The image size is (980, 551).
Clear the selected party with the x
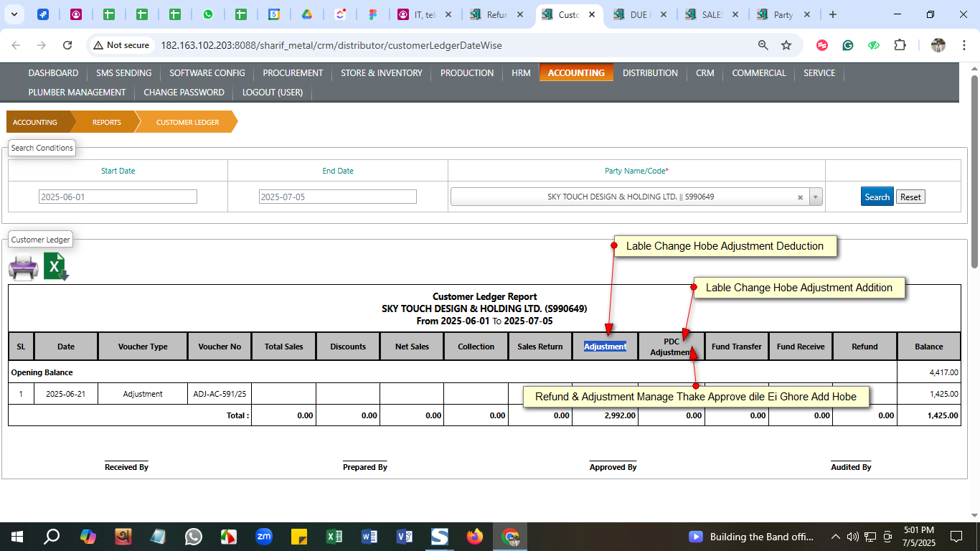click(800, 197)
